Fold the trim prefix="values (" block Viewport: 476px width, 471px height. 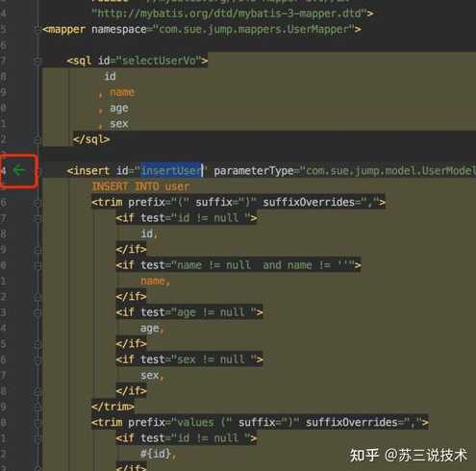(38, 422)
